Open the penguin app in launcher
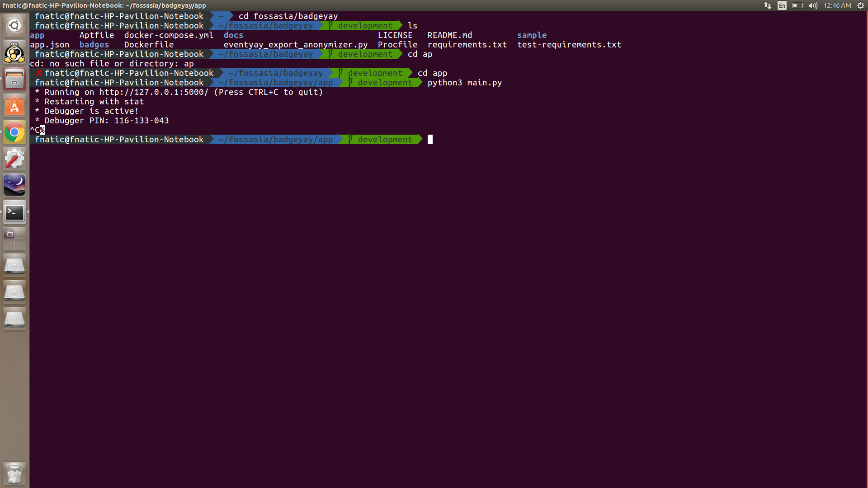Screen dimensions: 868x488 [x=14, y=52]
